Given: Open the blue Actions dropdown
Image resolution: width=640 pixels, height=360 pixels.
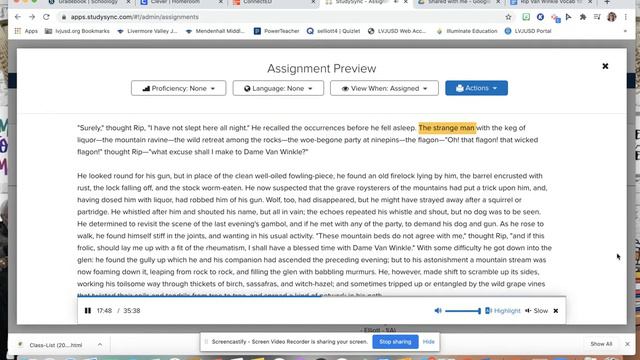Looking at the screenshot, I should 476,88.
